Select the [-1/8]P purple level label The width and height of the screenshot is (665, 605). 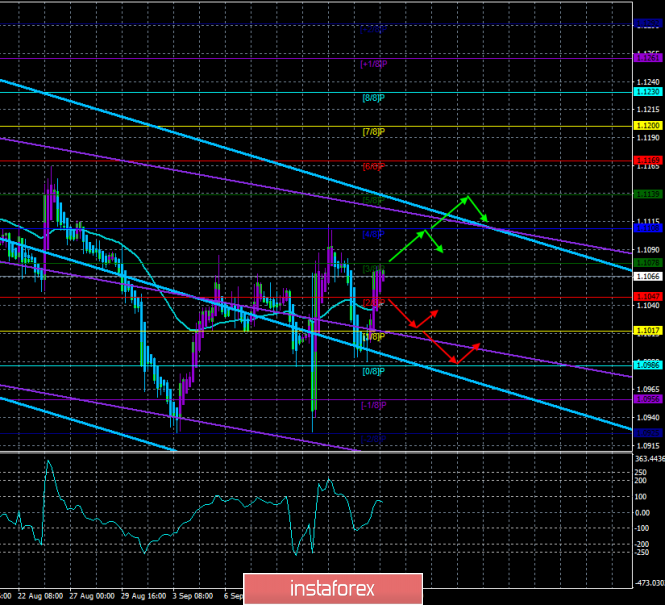(373, 404)
